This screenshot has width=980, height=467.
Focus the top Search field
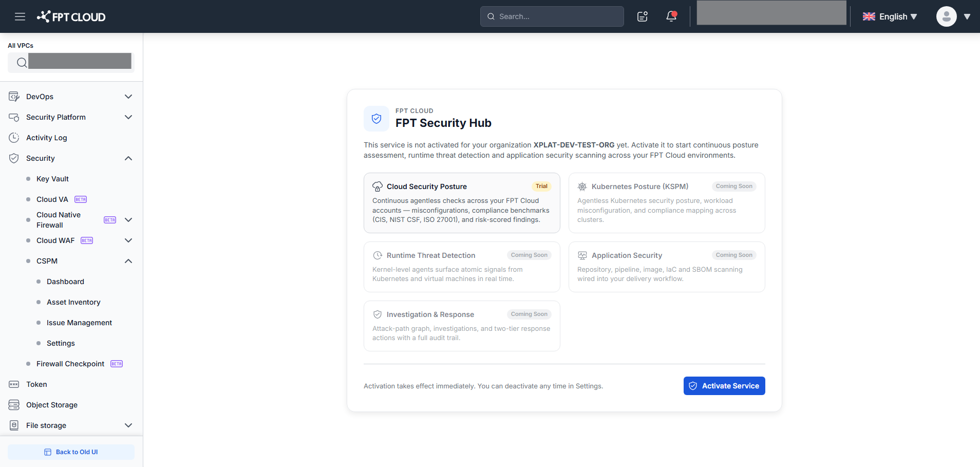tap(552, 16)
